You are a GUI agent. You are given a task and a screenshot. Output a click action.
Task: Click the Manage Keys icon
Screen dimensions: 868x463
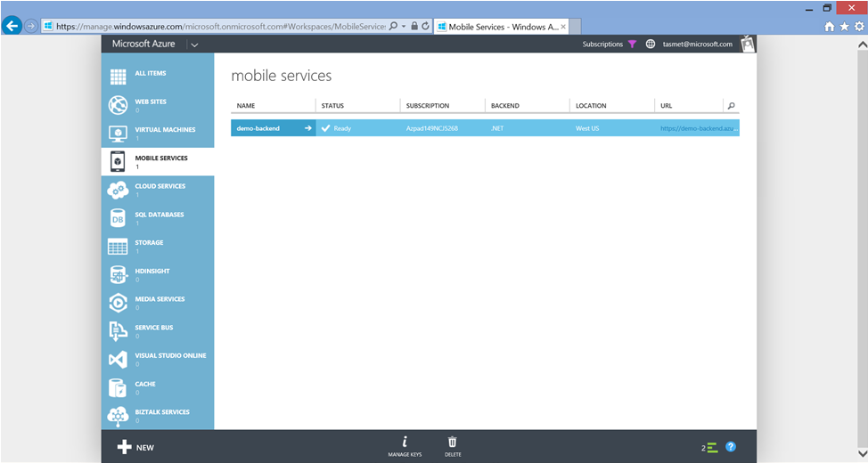[405, 442]
